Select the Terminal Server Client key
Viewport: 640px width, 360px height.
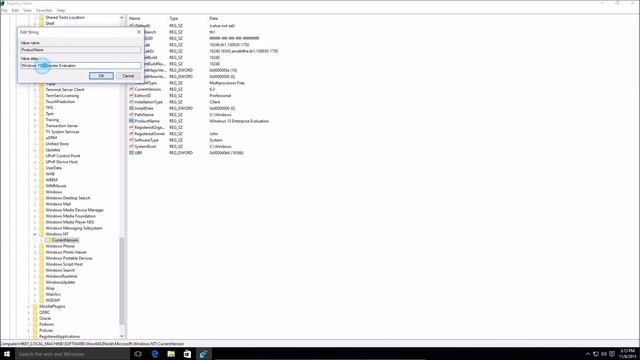(65, 89)
